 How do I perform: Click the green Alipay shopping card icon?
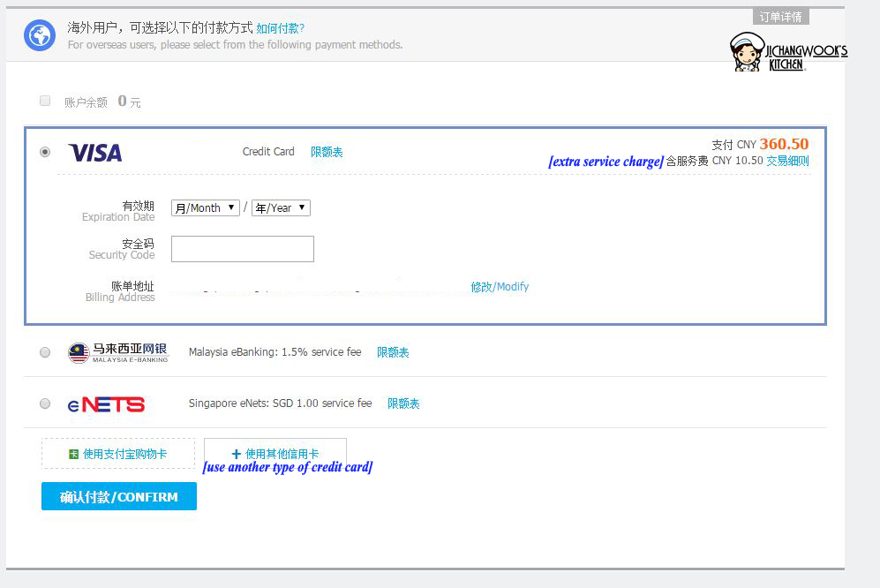[73, 454]
